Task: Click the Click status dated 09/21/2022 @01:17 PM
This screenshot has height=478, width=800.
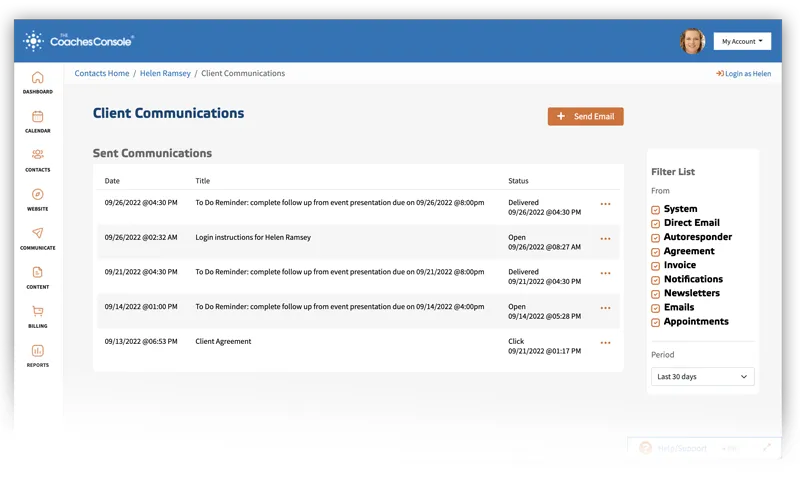Action: click(x=544, y=346)
